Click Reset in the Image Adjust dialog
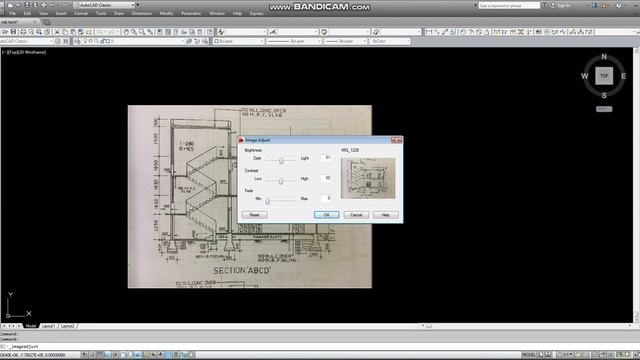The image size is (640, 360). coord(255,215)
